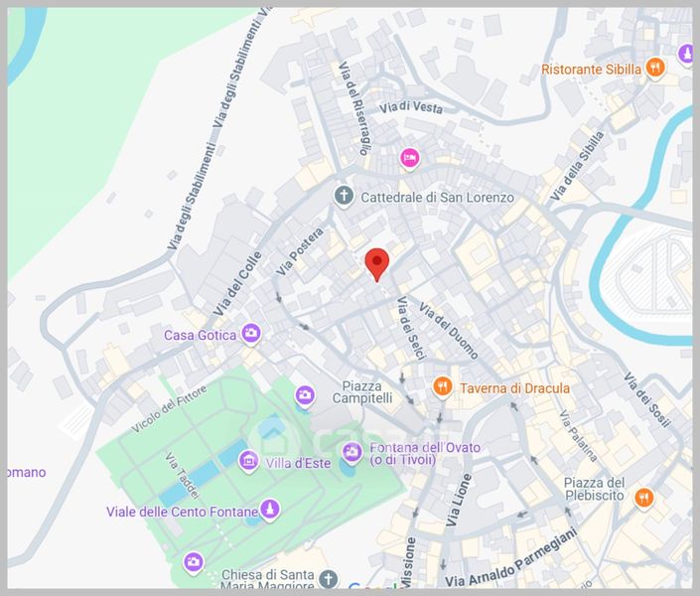Image resolution: width=700 pixels, height=596 pixels.
Task: Click the Villa d'Este label
Action: point(298,463)
